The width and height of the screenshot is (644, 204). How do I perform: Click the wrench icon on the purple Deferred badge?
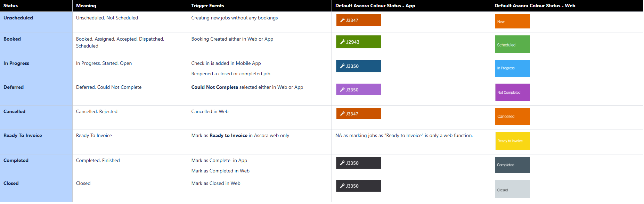342,90
